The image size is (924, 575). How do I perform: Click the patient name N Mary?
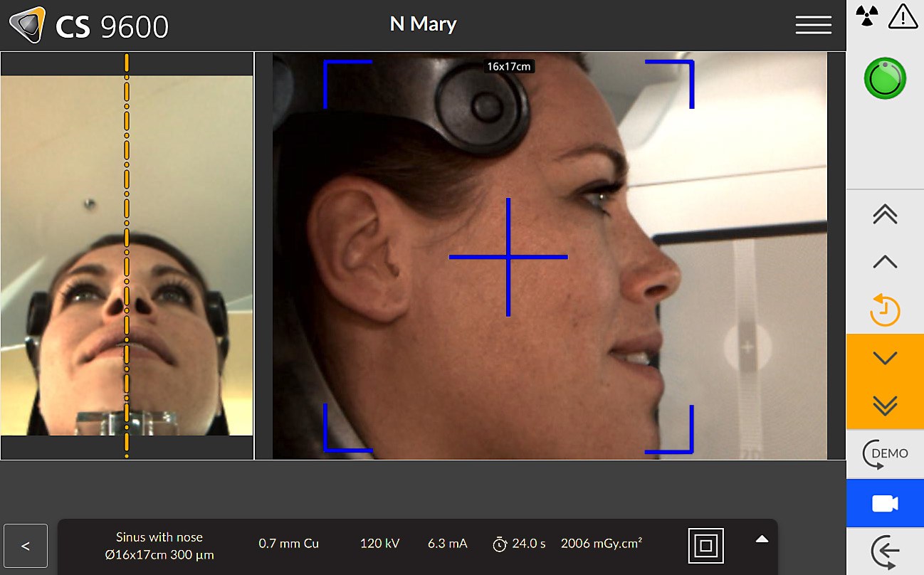pyautogui.click(x=423, y=24)
